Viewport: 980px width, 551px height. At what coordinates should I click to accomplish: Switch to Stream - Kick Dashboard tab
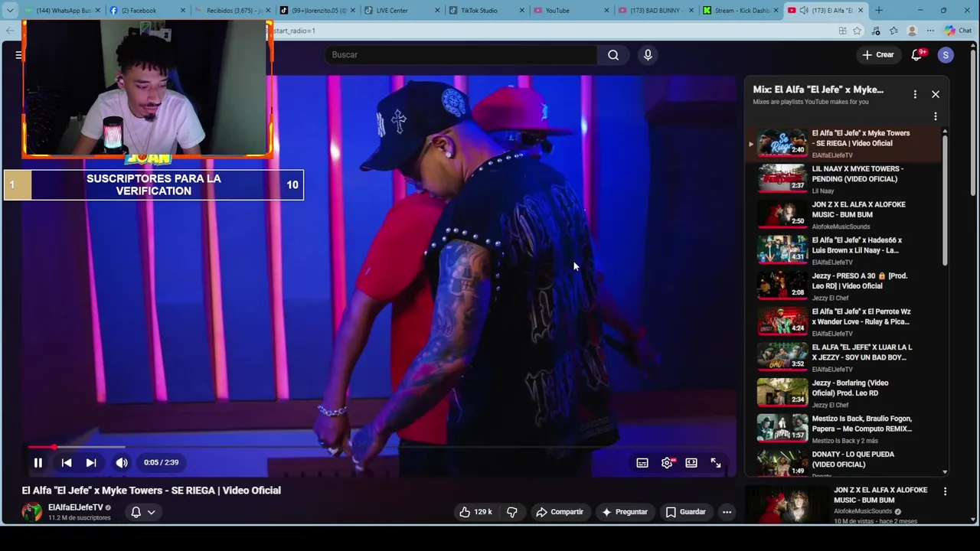(739, 10)
